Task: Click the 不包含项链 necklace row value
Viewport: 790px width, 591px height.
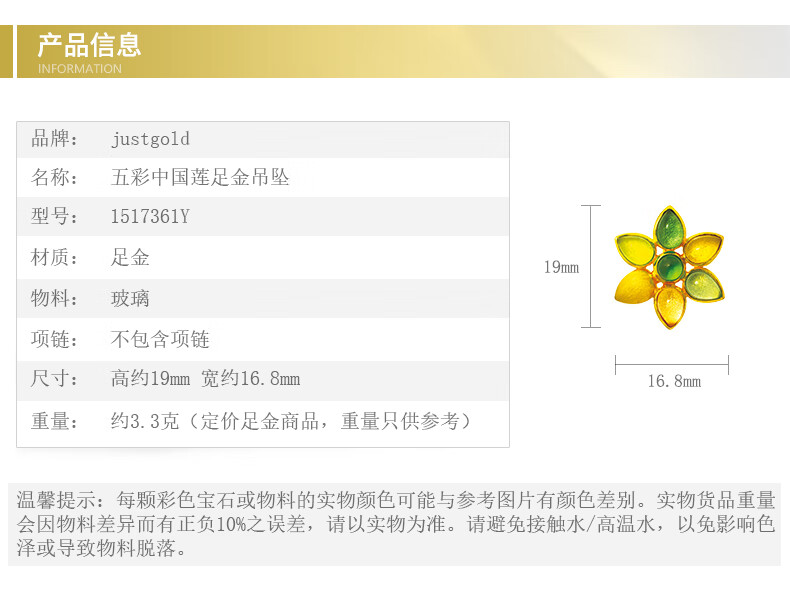Action: point(160,339)
